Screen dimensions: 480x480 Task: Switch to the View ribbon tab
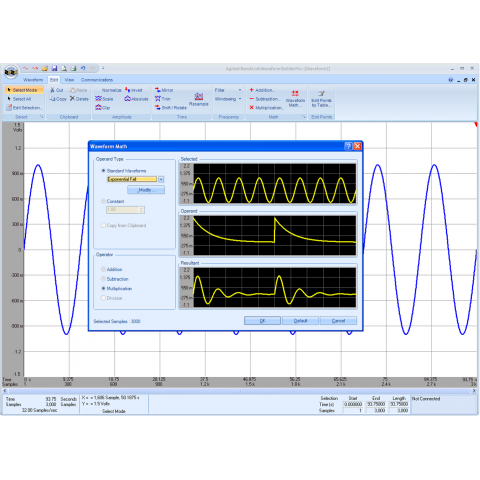(x=69, y=80)
